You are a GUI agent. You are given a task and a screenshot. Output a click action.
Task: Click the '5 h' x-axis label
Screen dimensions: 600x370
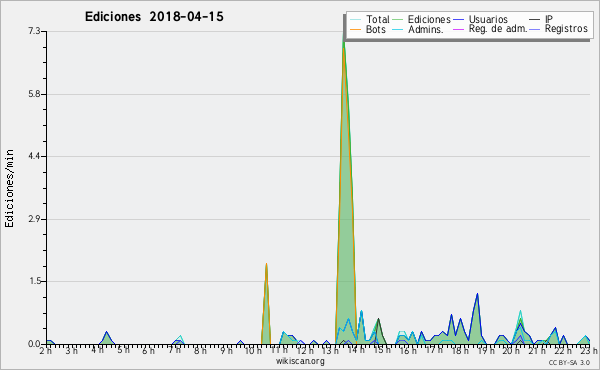pyautogui.click(x=123, y=350)
